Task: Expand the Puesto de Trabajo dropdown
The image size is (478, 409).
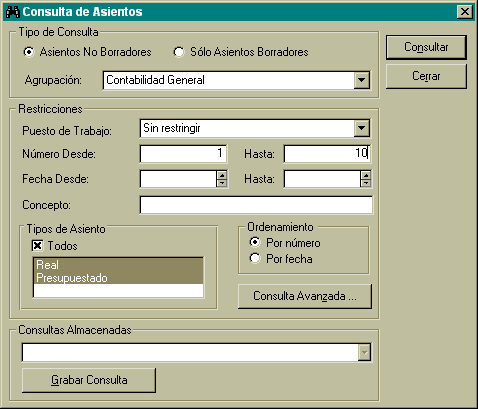Action: tap(362, 128)
